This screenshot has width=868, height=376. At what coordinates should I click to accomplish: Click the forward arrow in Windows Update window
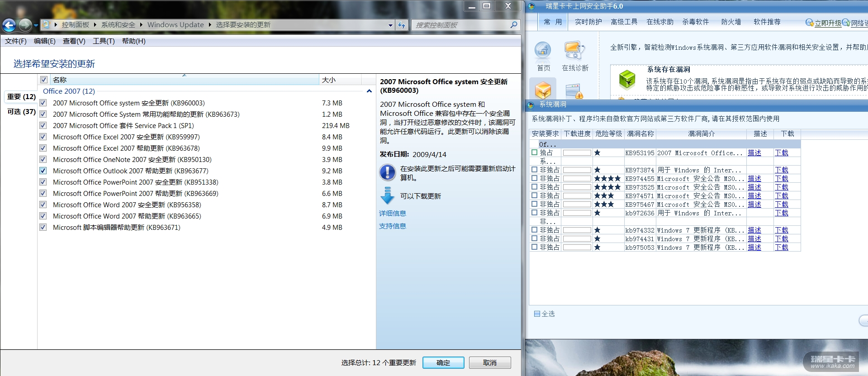[25, 25]
